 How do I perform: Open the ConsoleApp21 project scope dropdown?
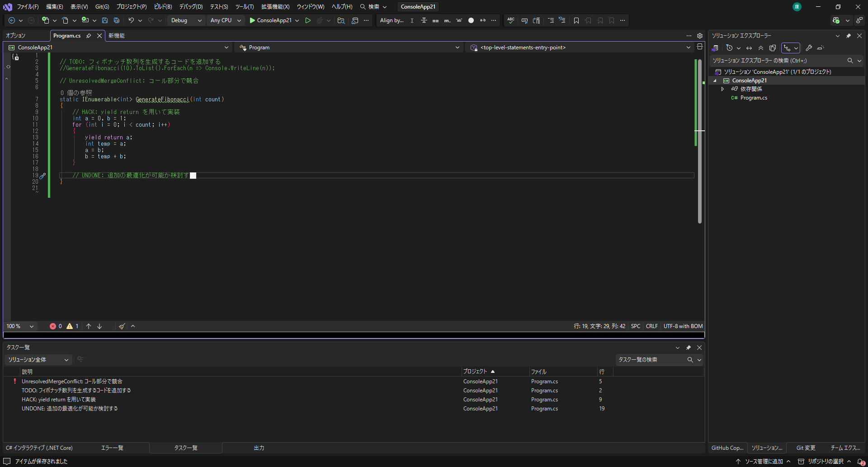click(x=118, y=48)
